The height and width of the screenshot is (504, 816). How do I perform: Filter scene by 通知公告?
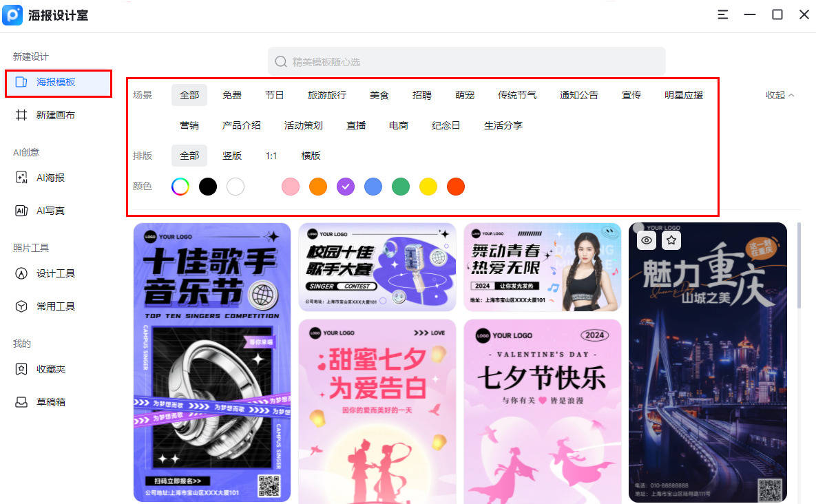[578, 95]
